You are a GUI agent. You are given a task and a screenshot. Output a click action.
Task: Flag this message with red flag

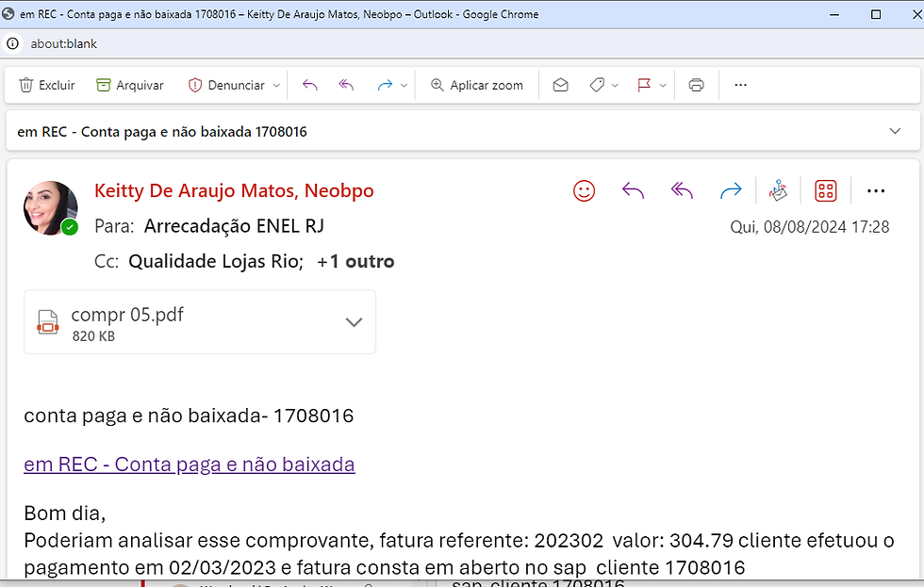pyautogui.click(x=644, y=86)
